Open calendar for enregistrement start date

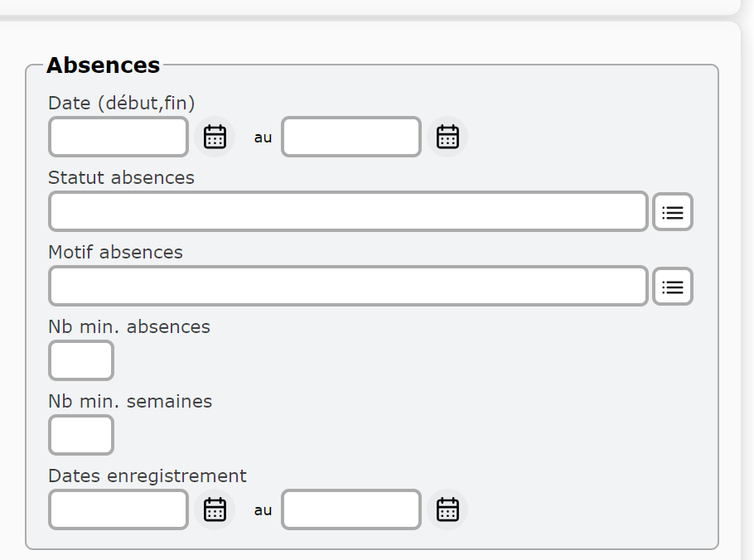(215, 509)
